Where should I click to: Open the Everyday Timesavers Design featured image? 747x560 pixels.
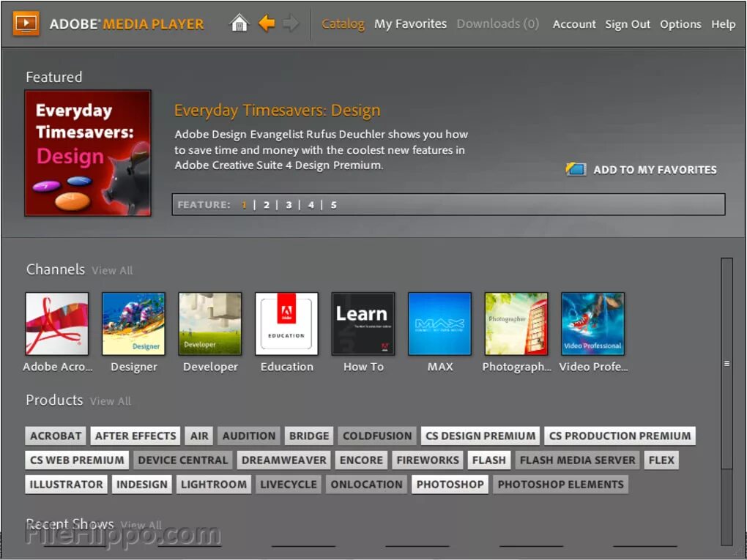[x=88, y=153]
